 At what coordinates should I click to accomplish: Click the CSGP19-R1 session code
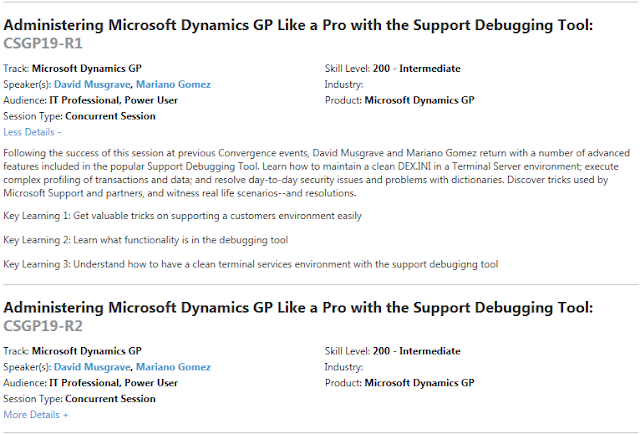pos(44,45)
